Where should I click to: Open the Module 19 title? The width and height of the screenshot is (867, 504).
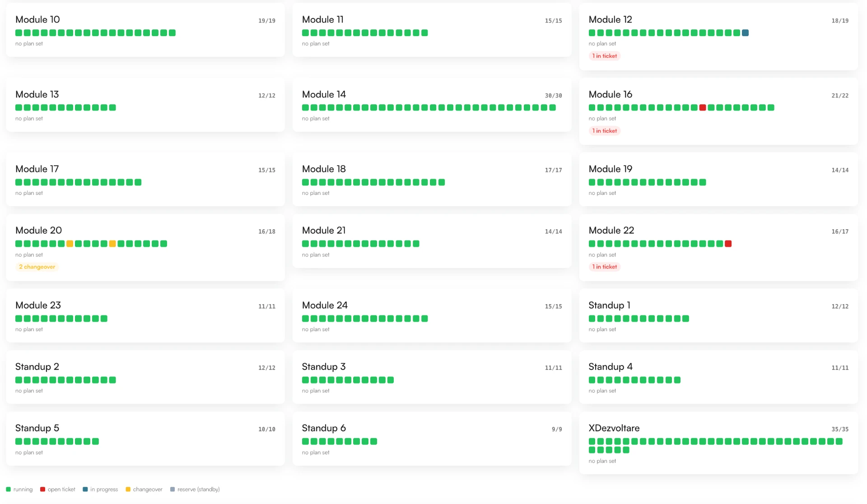[x=611, y=169]
